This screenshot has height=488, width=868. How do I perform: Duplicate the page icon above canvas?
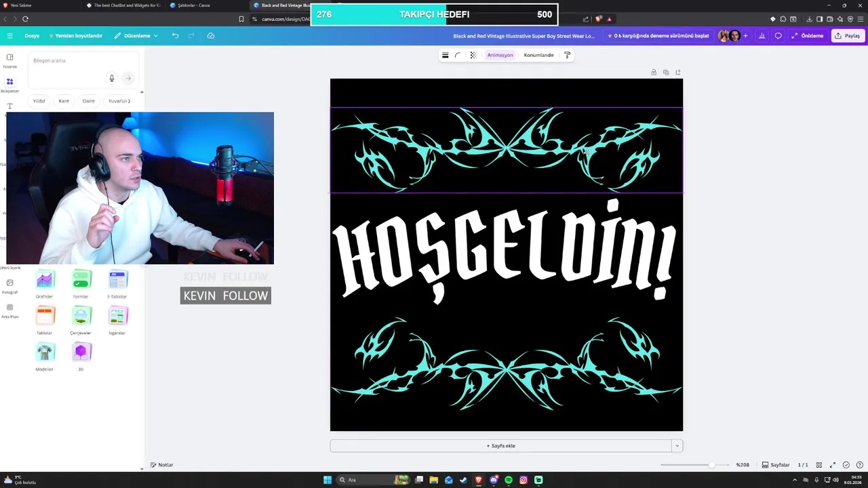coord(666,72)
